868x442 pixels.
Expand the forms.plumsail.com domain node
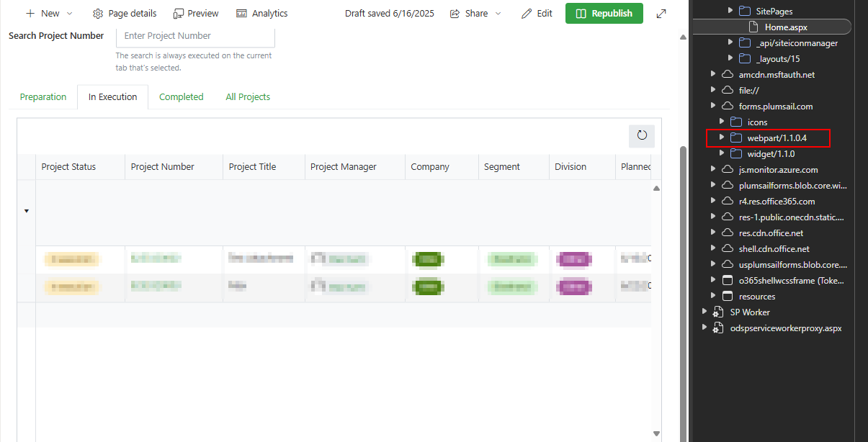pos(713,107)
